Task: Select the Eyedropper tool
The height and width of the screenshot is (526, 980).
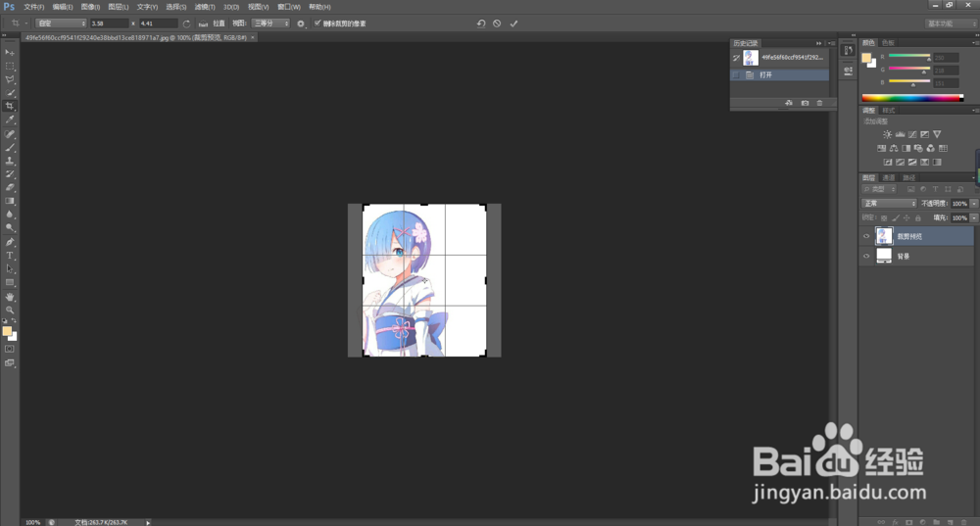Action: pyautogui.click(x=10, y=120)
